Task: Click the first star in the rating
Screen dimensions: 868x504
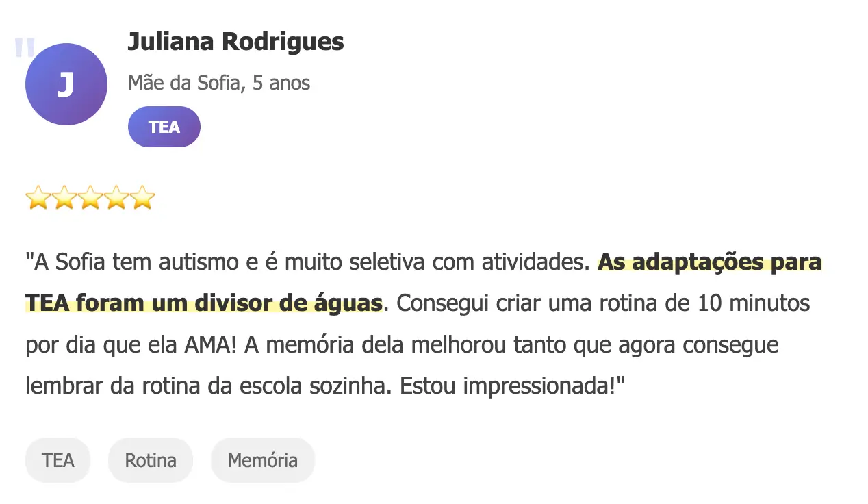Action: (38, 198)
